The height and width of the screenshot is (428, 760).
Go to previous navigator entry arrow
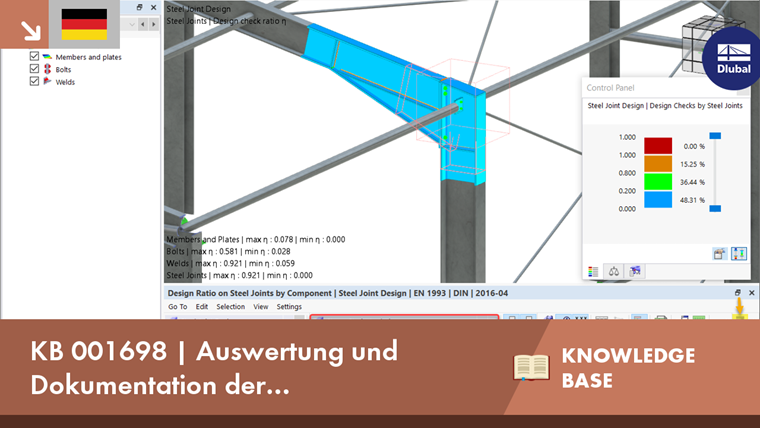coord(143,24)
